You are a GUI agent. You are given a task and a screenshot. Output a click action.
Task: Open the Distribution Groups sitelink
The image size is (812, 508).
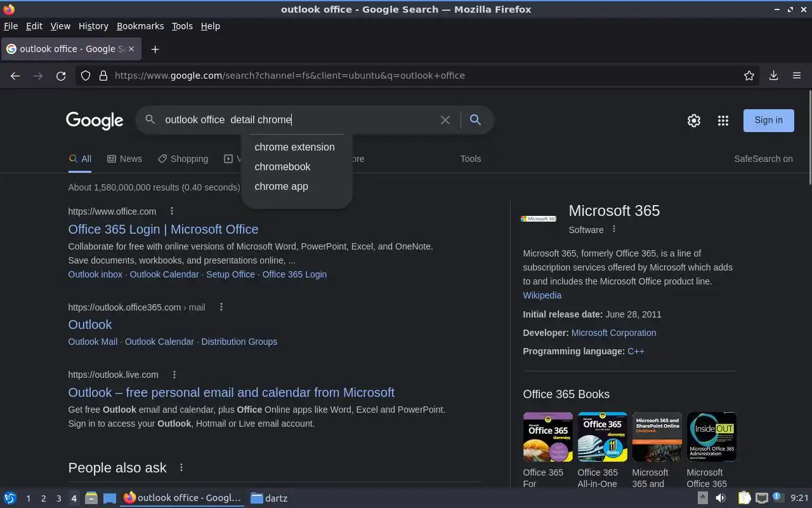239,342
